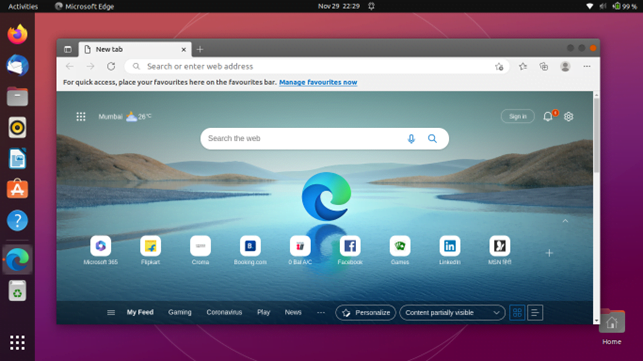Select the News tab
This screenshot has width=643, height=361.
(293, 312)
